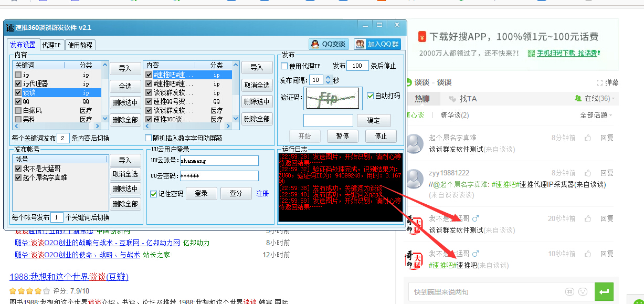Switch to the 使用教程 tab
This screenshot has height=304, width=644.
click(80, 45)
